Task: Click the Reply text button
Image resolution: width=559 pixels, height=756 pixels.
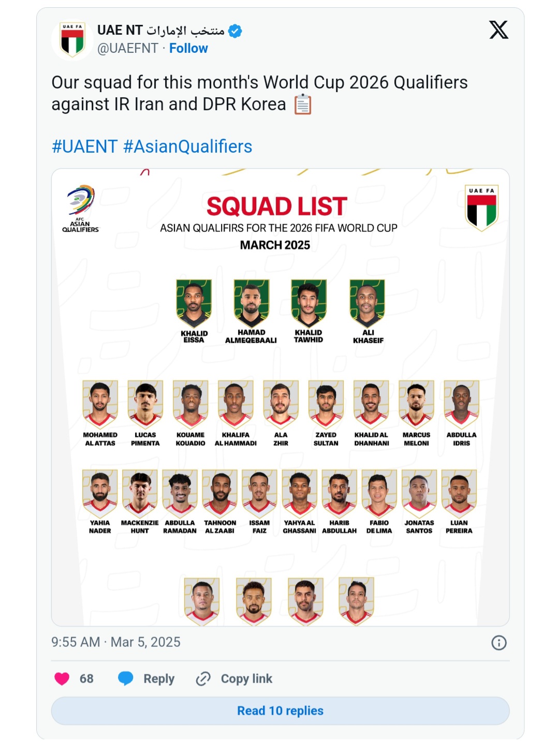Action: (159, 678)
